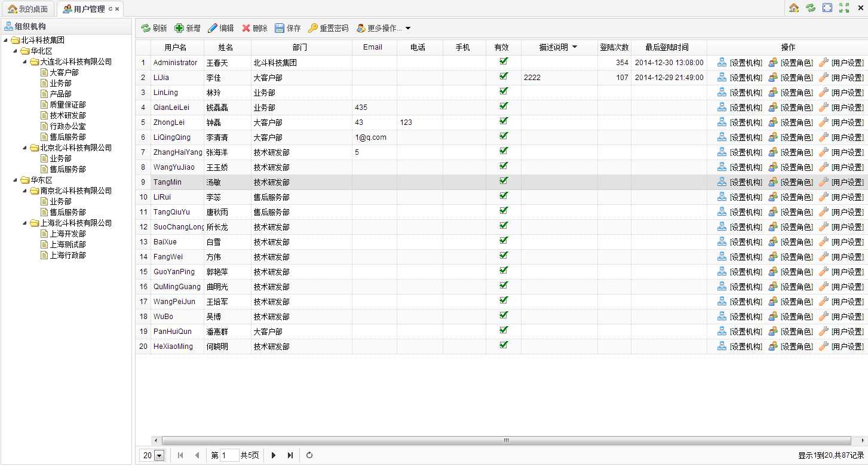Click the green Refresh (刷新) toolbar icon
The width and height of the screenshot is (868, 466).
pos(146,28)
